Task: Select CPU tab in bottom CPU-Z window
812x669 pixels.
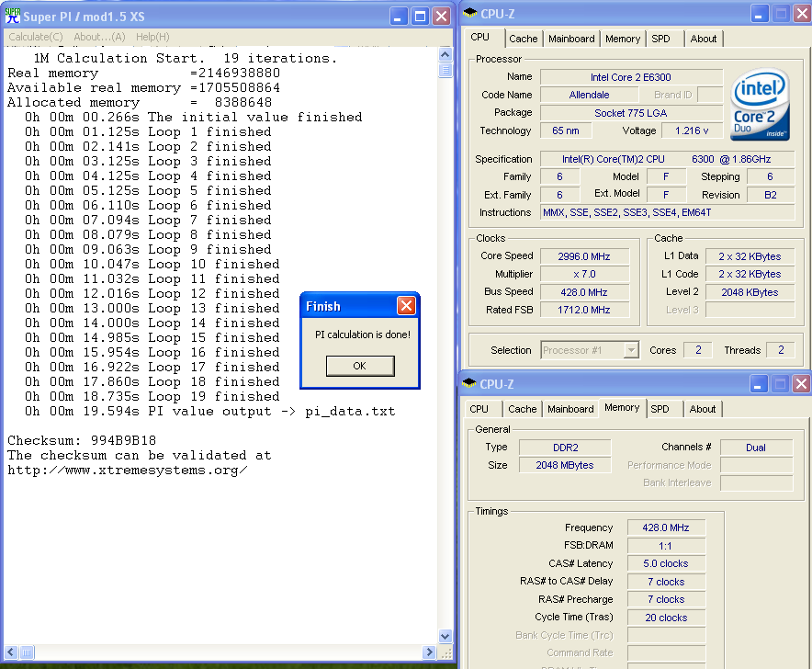Action: point(479,409)
